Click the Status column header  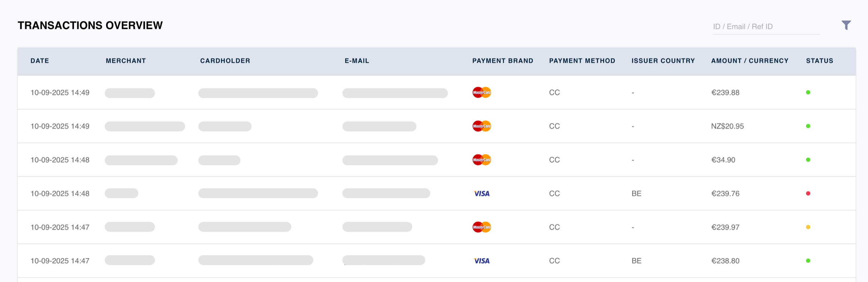click(820, 61)
